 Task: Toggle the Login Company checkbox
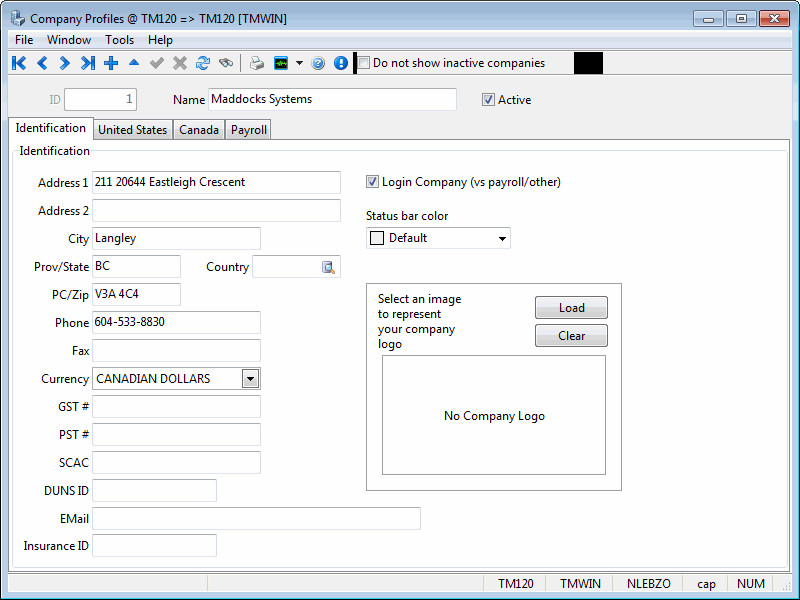pyautogui.click(x=373, y=182)
